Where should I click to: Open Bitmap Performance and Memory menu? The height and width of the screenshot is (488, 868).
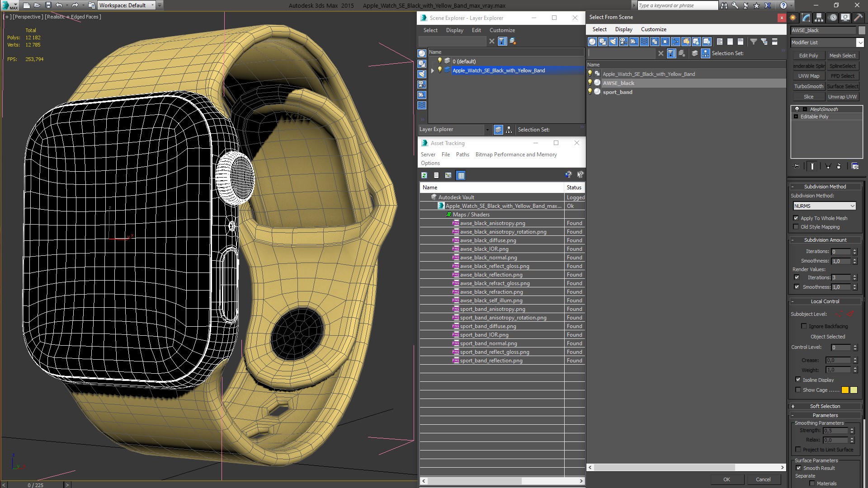pos(516,155)
